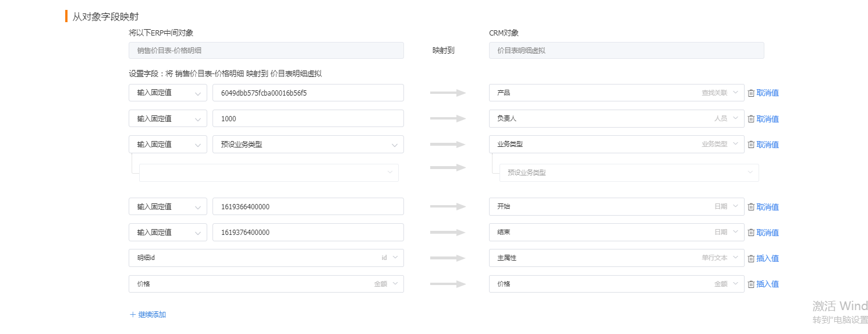
Task: Click the 映射到 label
Action: [x=443, y=51]
